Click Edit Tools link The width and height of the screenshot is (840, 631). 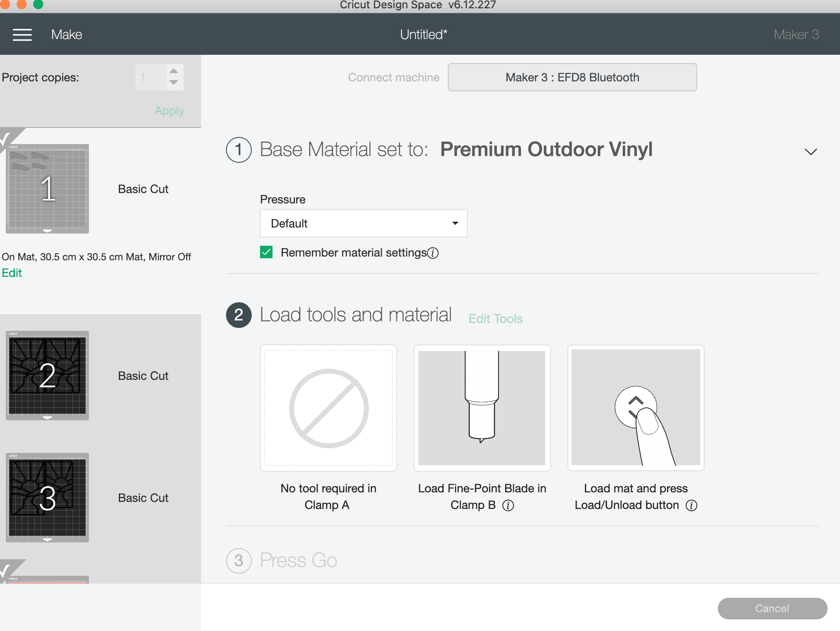point(495,319)
